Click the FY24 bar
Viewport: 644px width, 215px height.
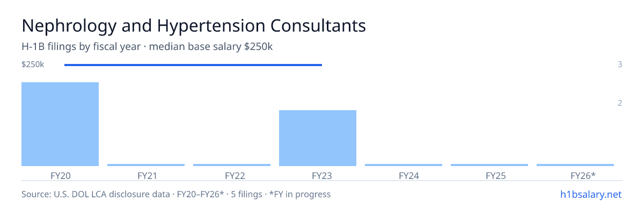click(x=404, y=165)
